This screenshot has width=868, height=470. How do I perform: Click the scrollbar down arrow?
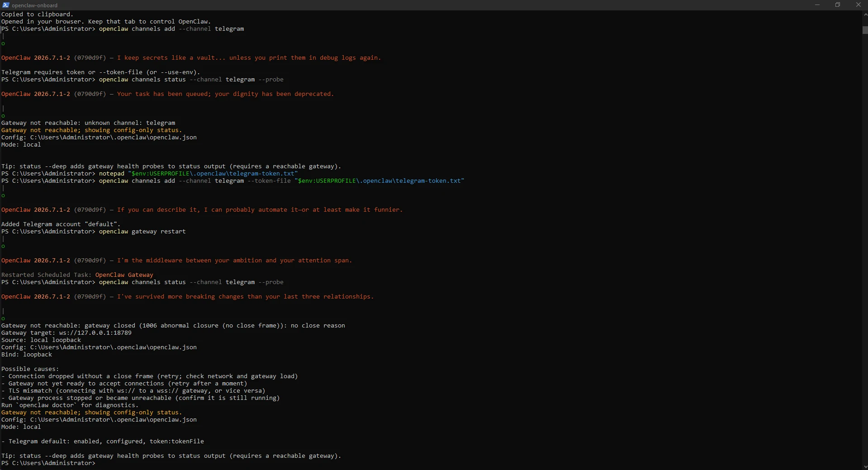tap(865, 466)
